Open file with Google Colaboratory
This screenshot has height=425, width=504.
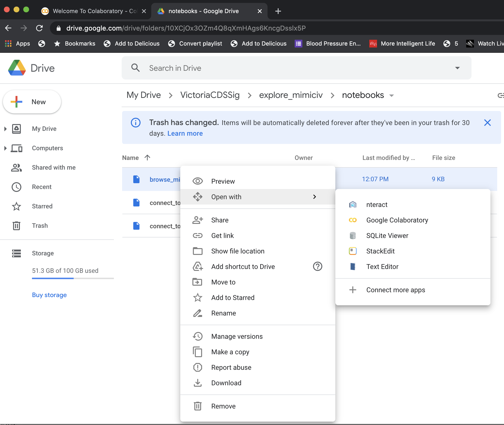click(x=397, y=220)
